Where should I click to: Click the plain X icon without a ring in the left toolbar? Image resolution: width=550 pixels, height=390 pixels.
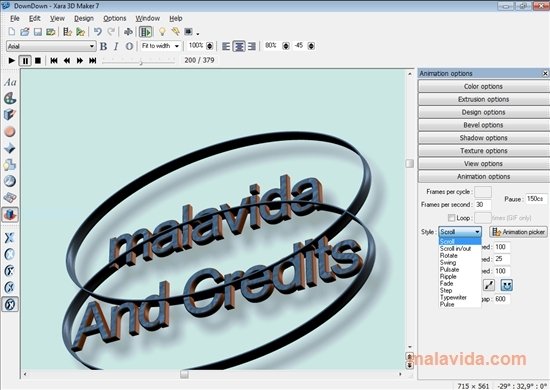[x=9, y=237]
